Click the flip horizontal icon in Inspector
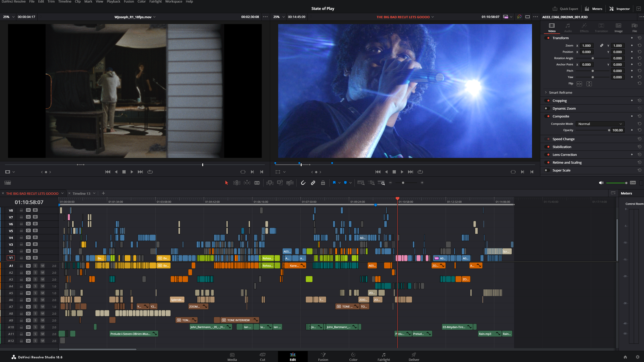 579,84
